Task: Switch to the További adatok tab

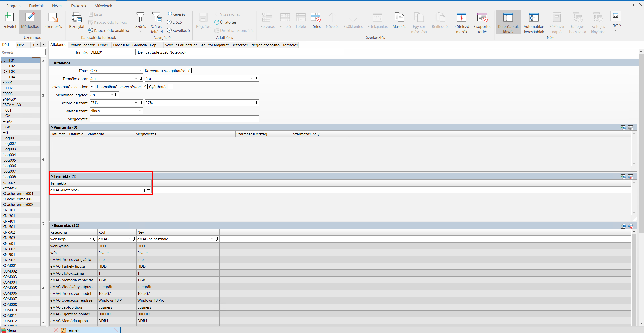Action: pos(82,45)
